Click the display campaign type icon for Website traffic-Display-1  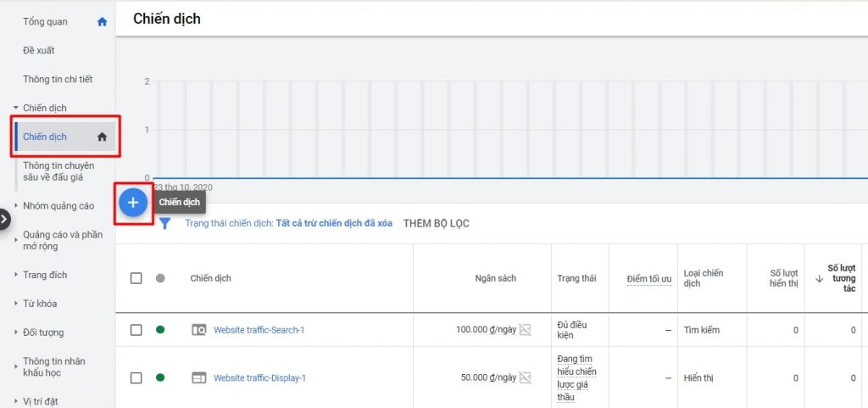(x=199, y=377)
